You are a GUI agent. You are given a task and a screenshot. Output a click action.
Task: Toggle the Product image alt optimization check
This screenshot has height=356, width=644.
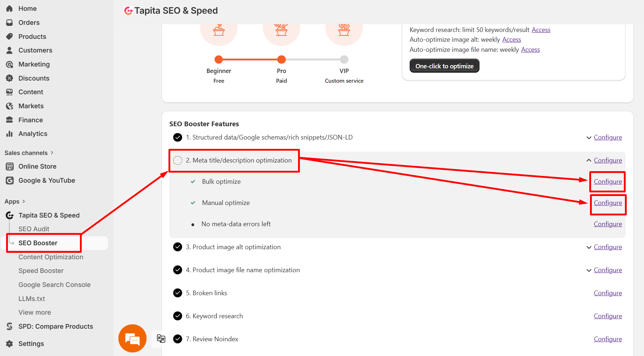click(x=177, y=247)
